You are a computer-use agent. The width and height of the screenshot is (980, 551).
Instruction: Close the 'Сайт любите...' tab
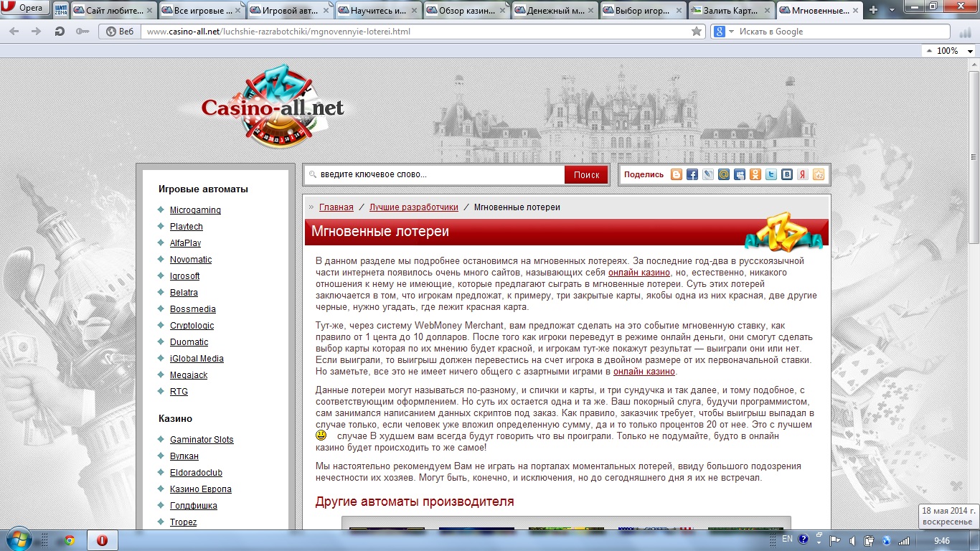pos(149,11)
